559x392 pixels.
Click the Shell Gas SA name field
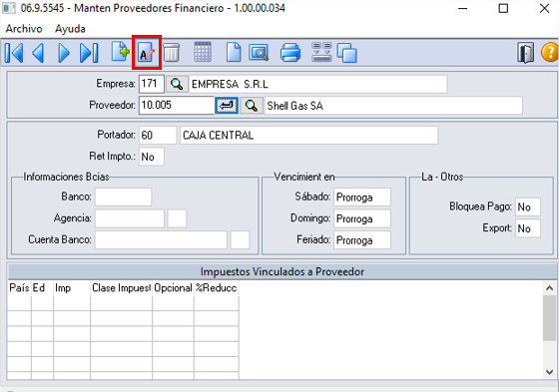point(393,106)
